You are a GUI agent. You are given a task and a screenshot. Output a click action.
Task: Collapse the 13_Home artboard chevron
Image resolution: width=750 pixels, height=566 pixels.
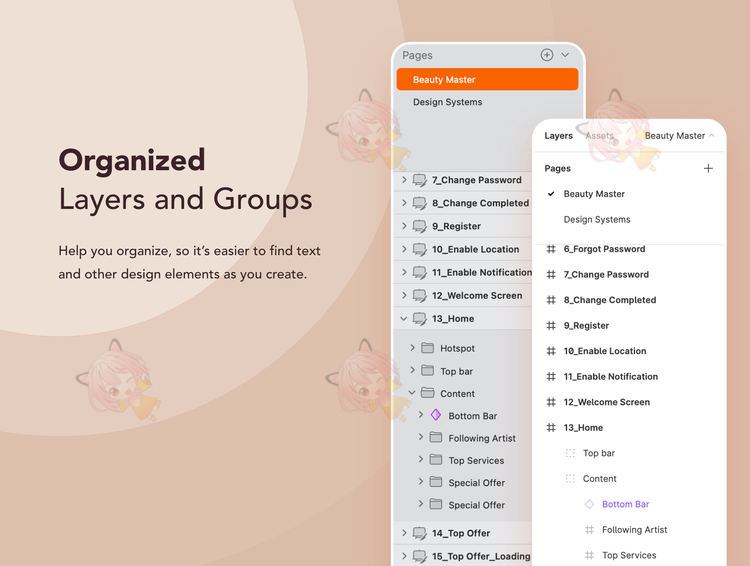tap(404, 319)
